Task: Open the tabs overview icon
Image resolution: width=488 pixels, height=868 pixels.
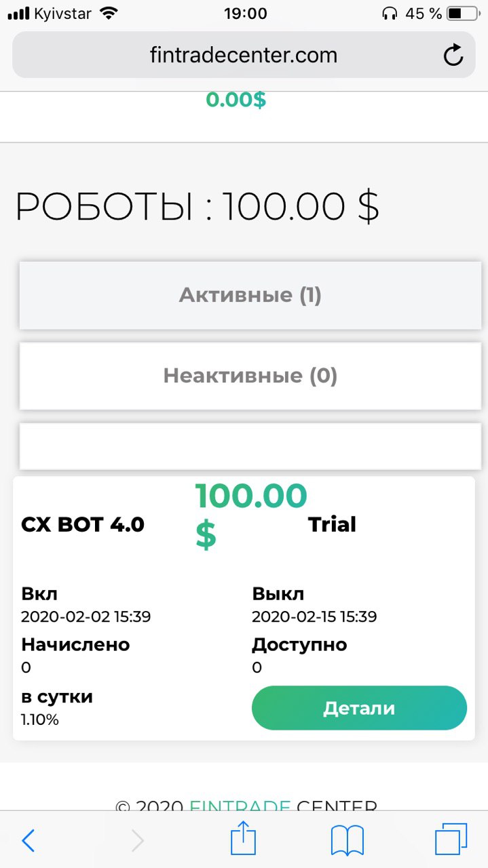Action: [x=451, y=840]
